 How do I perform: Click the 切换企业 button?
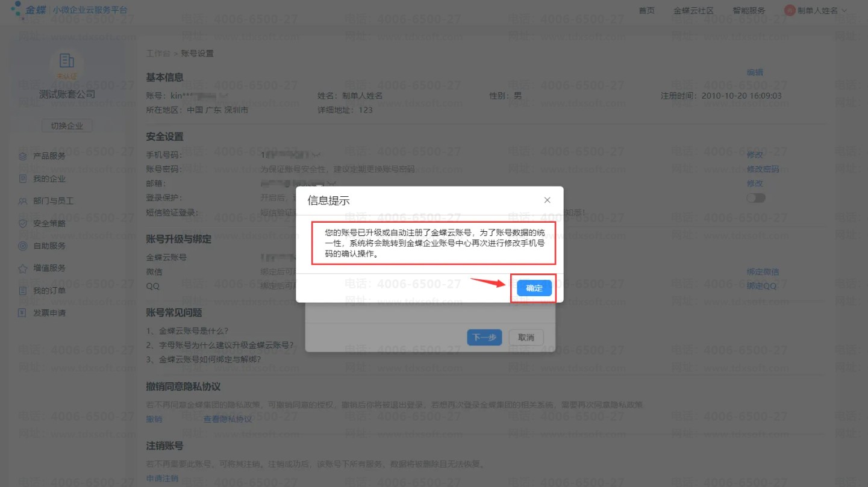67,126
